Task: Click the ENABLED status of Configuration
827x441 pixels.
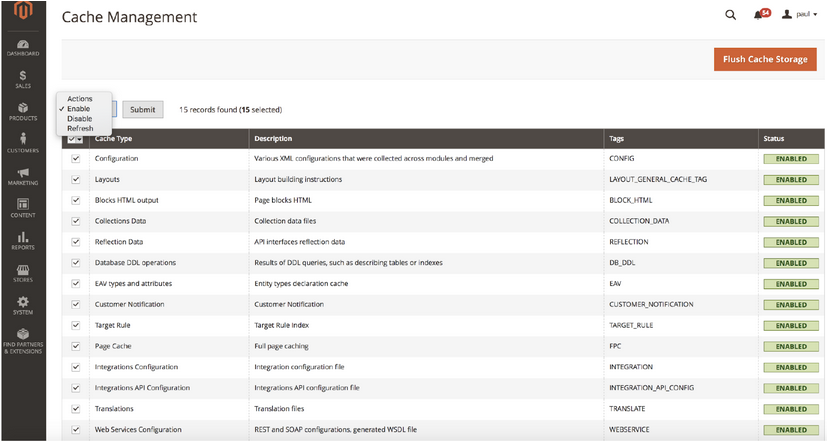Action: pos(791,159)
